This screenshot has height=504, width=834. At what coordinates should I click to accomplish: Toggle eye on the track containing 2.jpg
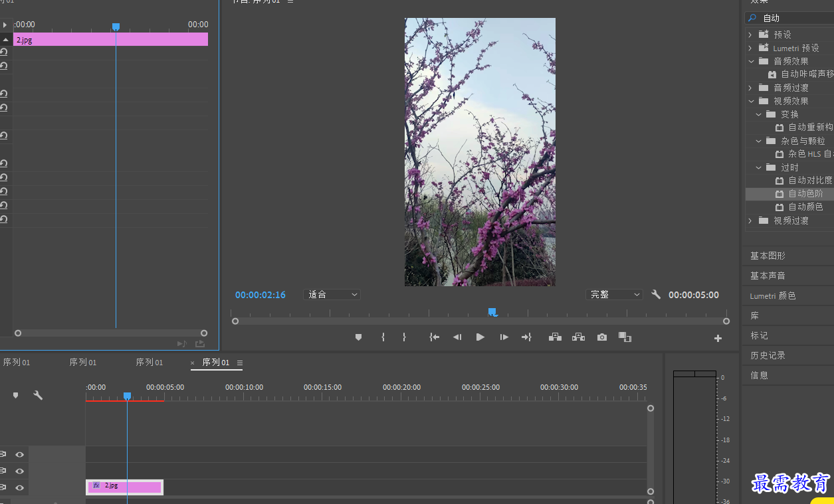20,487
